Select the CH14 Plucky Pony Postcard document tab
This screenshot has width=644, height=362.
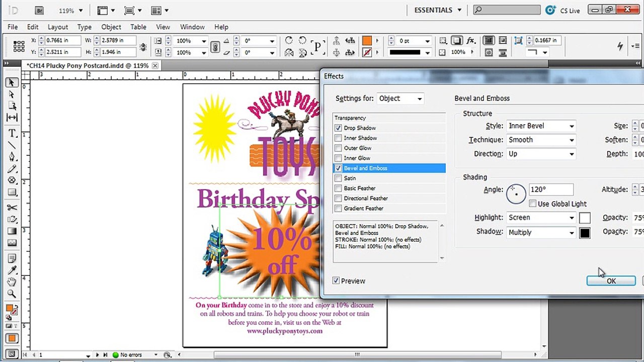(88, 65)
